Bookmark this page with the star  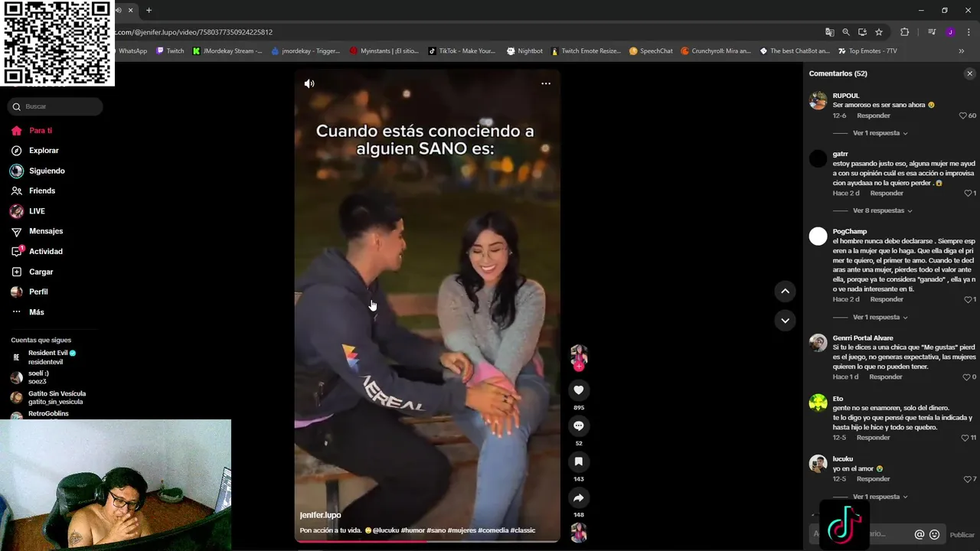pos(879,32)
